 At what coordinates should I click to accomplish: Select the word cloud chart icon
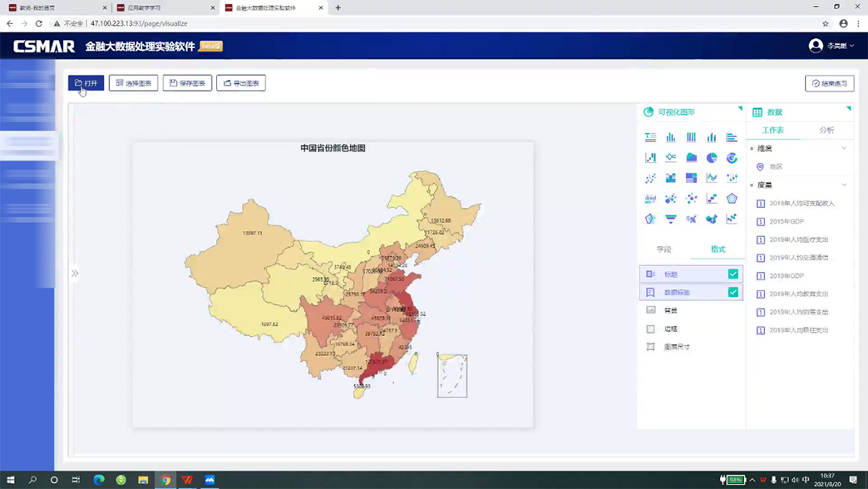coord(650,199)
